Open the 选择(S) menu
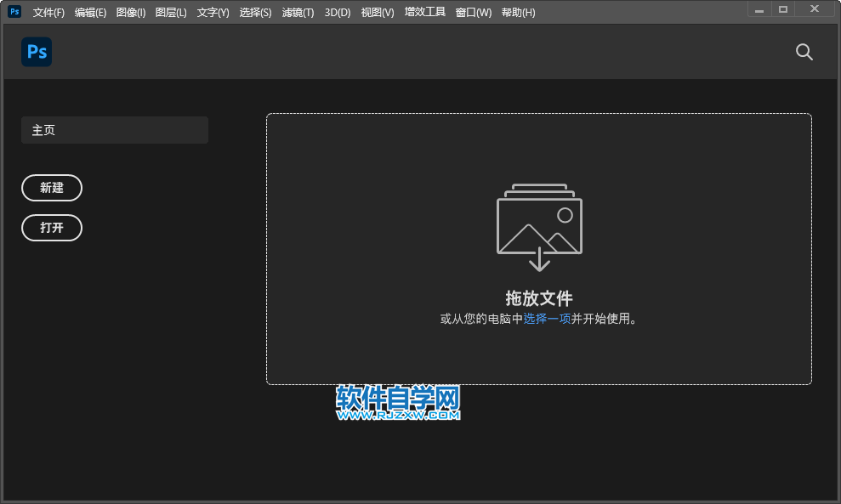 pos(255,13)
